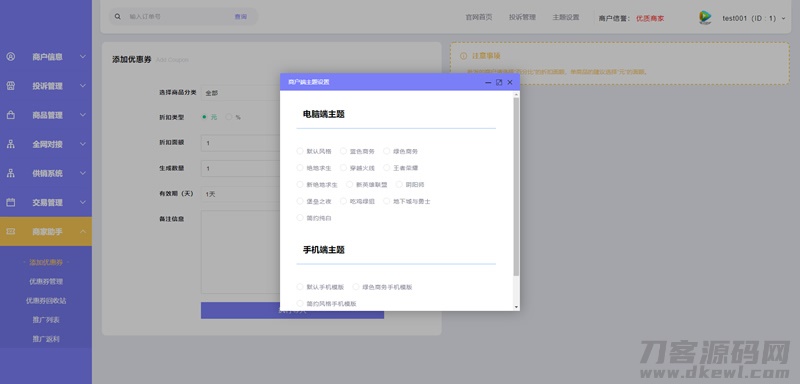The image size is (800, 384).
Task: Select the 简约风格手机模版 mobile theme radio
Action: point(300,303)
